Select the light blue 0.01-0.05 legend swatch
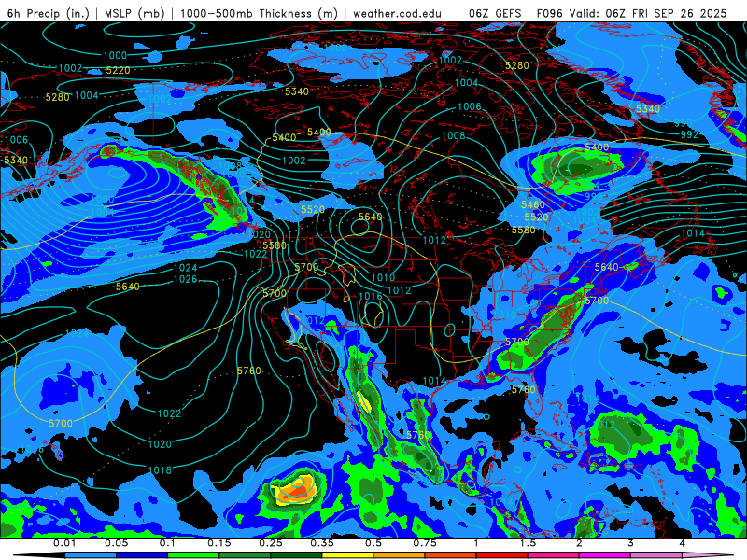747x560 pixels. click(x=91, y=555)
